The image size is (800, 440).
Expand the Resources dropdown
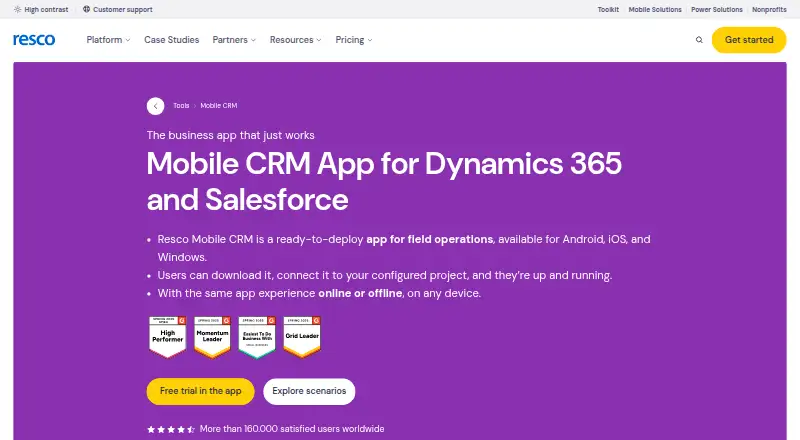click(295, 40)
